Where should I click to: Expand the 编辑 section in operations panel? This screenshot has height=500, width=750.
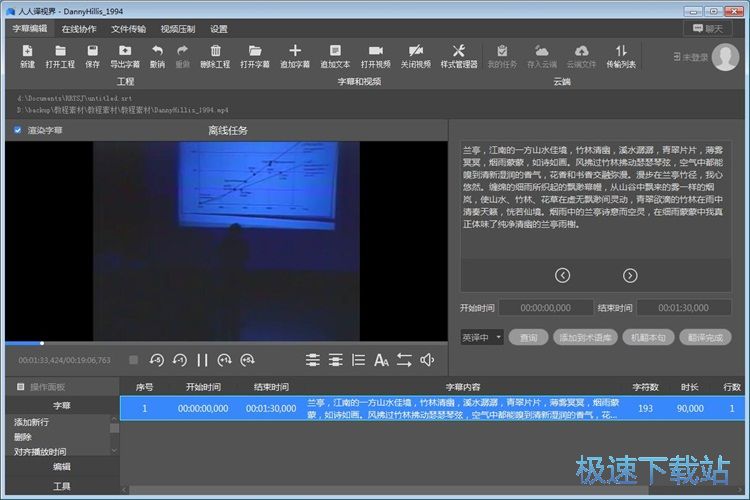click(61, 466)
